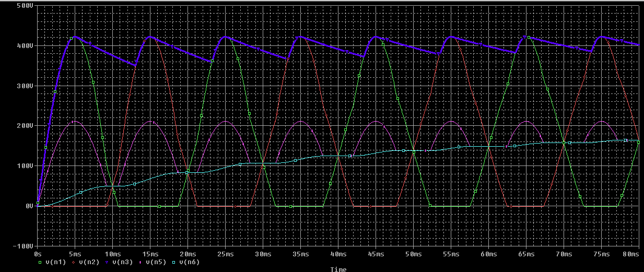644x272 pixels.
Task: Click the 35ms x-axis label
Action: (x=301, y=254)
